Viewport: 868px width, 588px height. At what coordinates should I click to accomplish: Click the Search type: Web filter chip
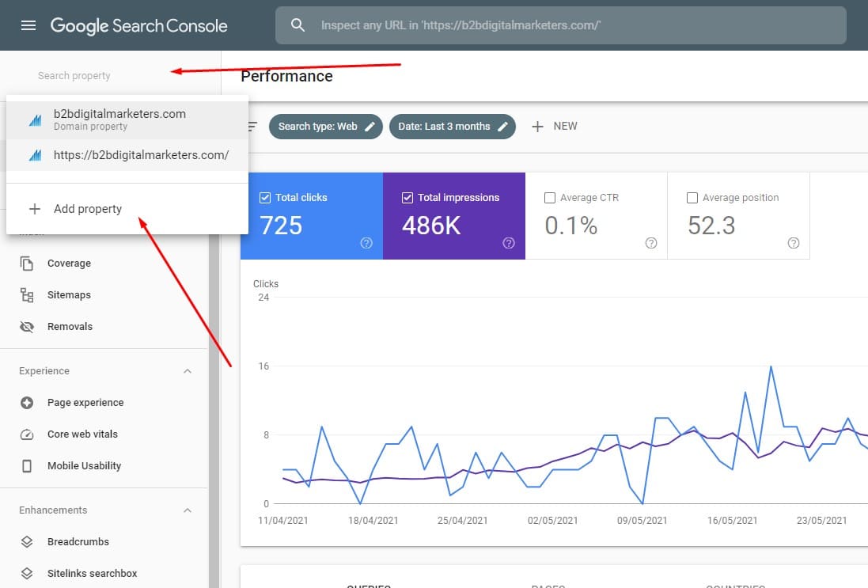[325, 127]
